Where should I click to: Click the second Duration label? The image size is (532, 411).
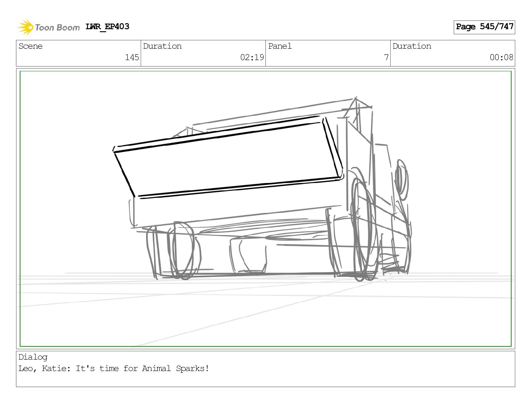click(x=412, y=46)
